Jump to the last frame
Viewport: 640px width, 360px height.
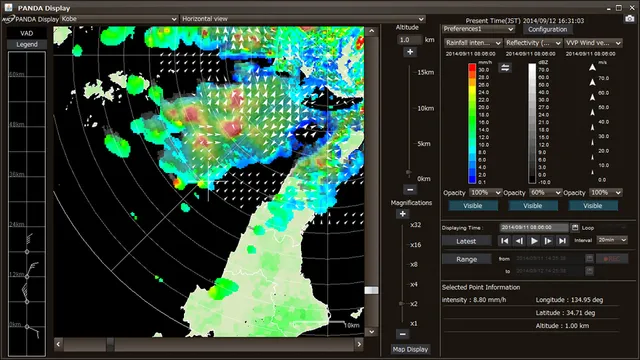pyautogui.click(x=562, y=241)
